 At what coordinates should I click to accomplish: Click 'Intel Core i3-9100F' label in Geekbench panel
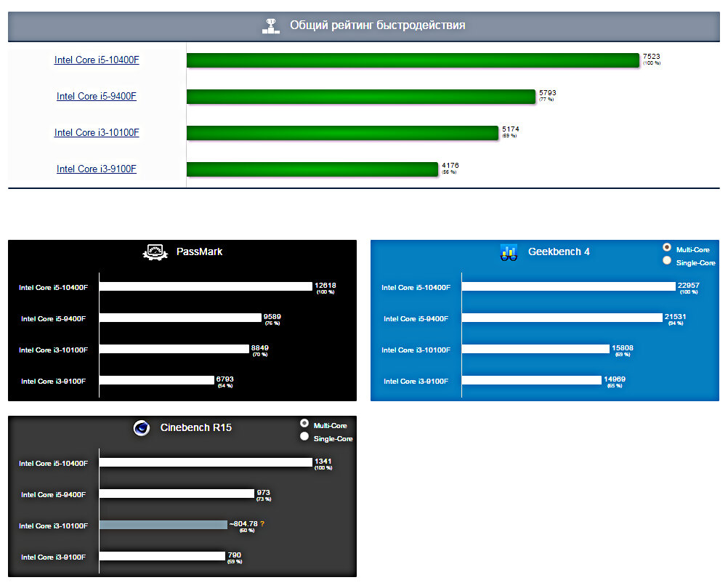(x=416, y=381)
